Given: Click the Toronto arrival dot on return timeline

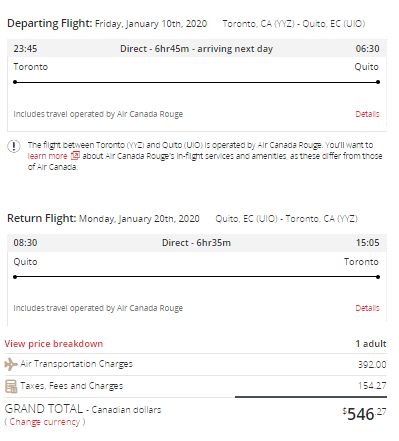Looking at the screenshot, I should [378, 277].
